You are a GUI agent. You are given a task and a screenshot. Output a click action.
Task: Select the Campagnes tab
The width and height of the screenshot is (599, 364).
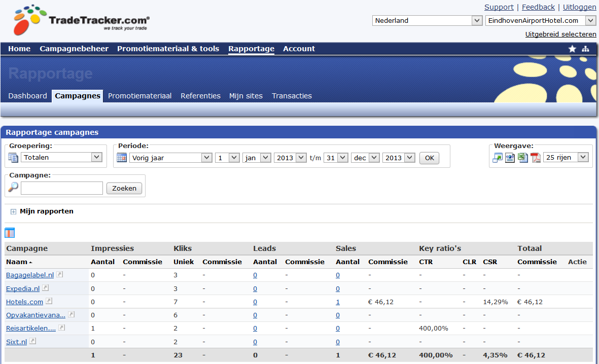78,96
